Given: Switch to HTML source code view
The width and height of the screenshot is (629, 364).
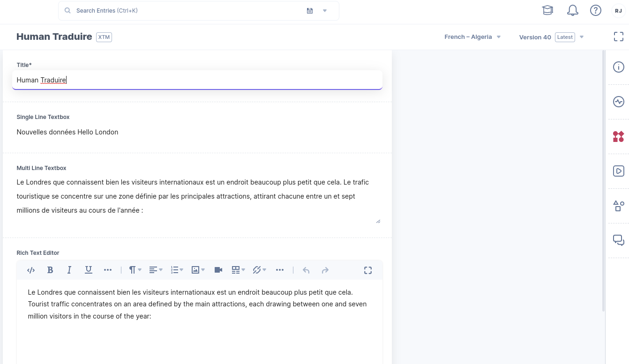Looking at the screenshot, I should pyautogui.click(x=31, y=270).
